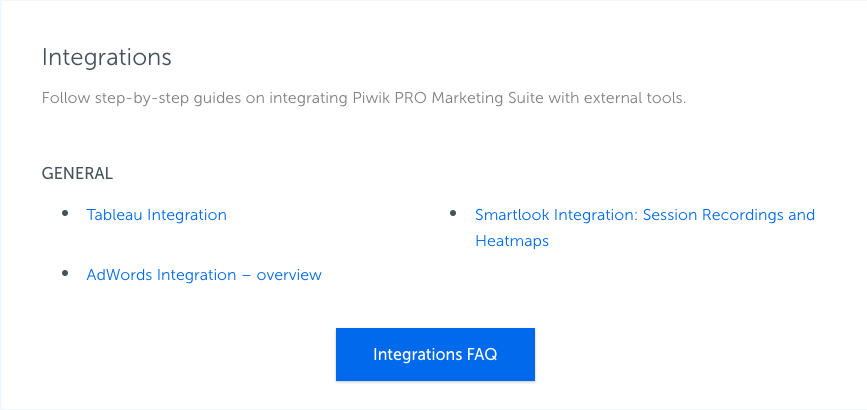Click the word 'overview' in the AdWords link
This screenshot has height=410, width=867.
289,275
